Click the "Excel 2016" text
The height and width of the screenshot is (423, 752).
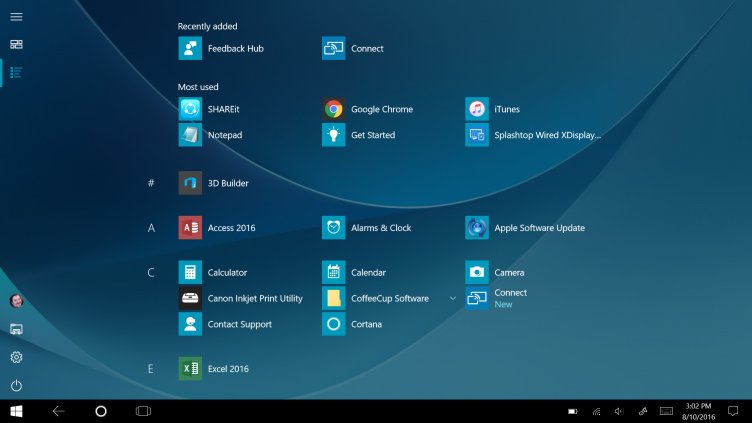pos(228,369)
